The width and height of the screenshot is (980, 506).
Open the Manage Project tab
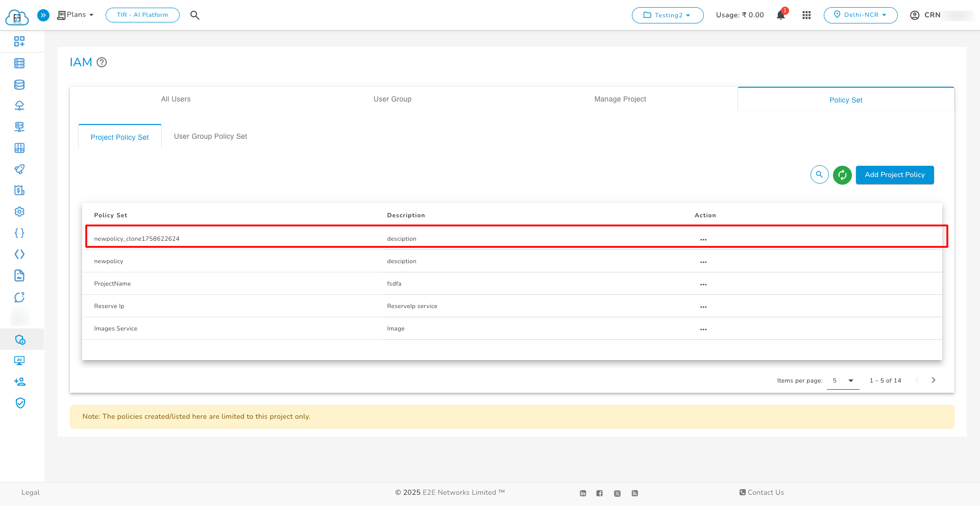click(620, 99)
